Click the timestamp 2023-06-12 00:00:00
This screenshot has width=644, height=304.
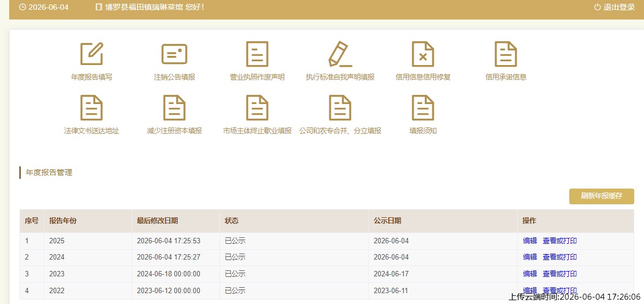coord(168,291)
